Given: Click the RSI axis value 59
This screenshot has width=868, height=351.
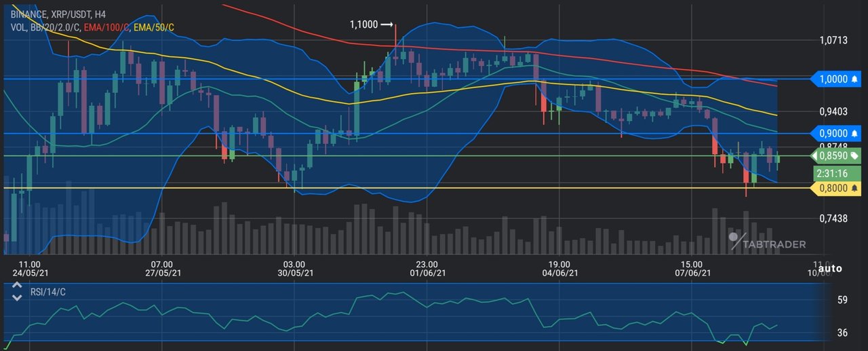Looking at the screenshot, I should click(x=842, y=299).
